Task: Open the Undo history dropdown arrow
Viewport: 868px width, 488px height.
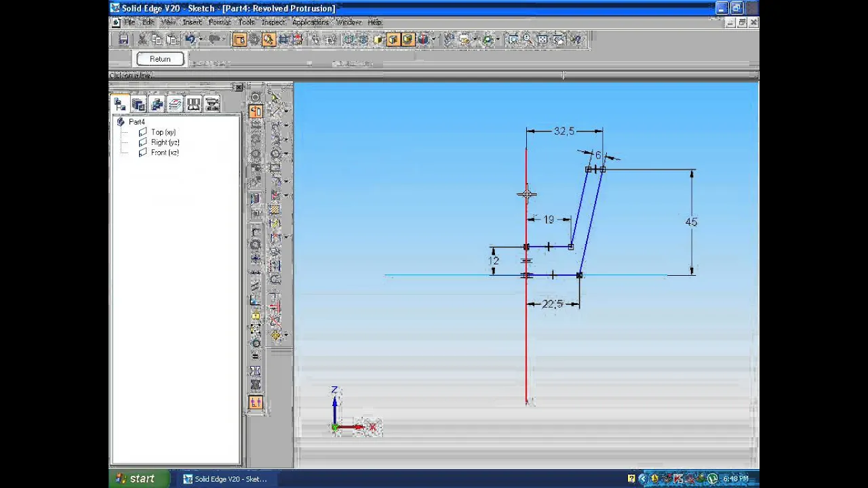Action: click(x=200, y=40)
